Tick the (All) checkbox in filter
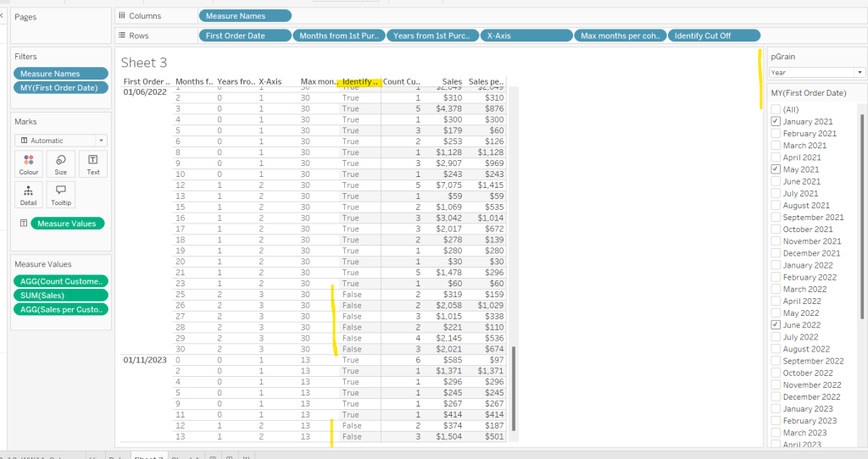 [x=776, y=110]
